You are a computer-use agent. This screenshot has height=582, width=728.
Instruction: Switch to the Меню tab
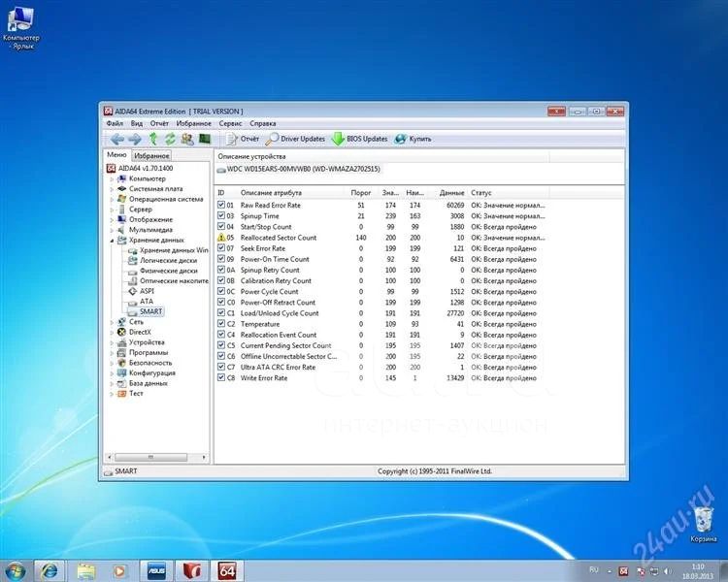[x=116, y=154]
